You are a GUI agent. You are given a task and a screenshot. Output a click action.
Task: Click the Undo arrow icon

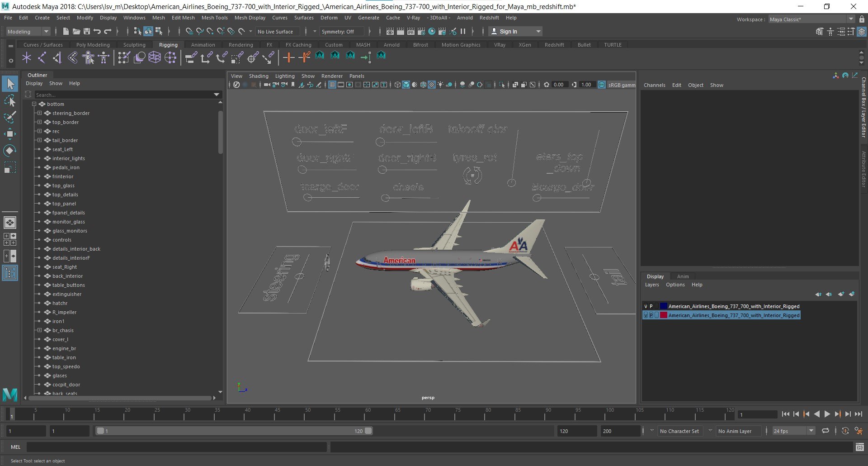pyautogui.click(x=97, y=31)
